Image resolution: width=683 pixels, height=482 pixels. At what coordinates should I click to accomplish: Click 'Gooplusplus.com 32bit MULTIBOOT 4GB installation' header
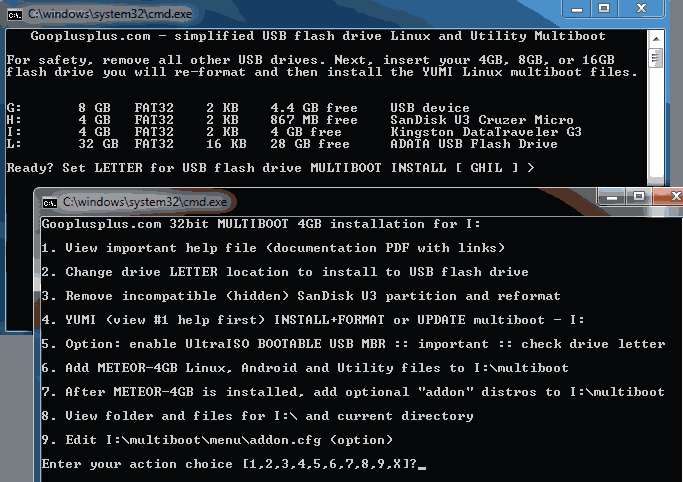pyautogui.click(x=261, y=224)
